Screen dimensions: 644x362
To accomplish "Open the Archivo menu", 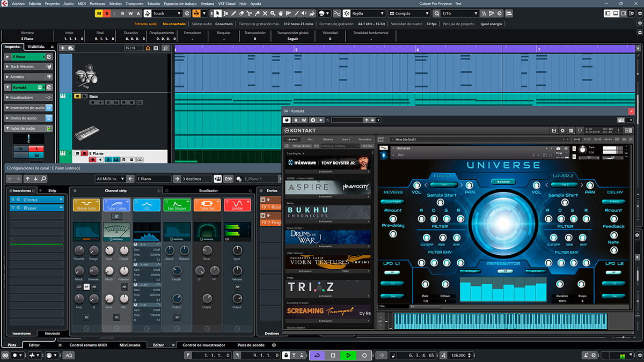I will pos(18,3).
